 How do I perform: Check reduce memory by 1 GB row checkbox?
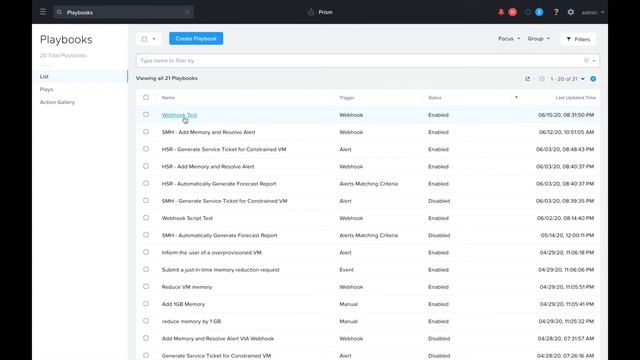click(146, 321)
